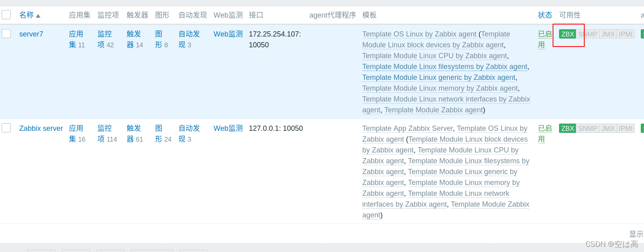This screenshot has height=252, width=644.
Task: Click the green ZBX badge for Zabbix server
Action: [567, 128]
